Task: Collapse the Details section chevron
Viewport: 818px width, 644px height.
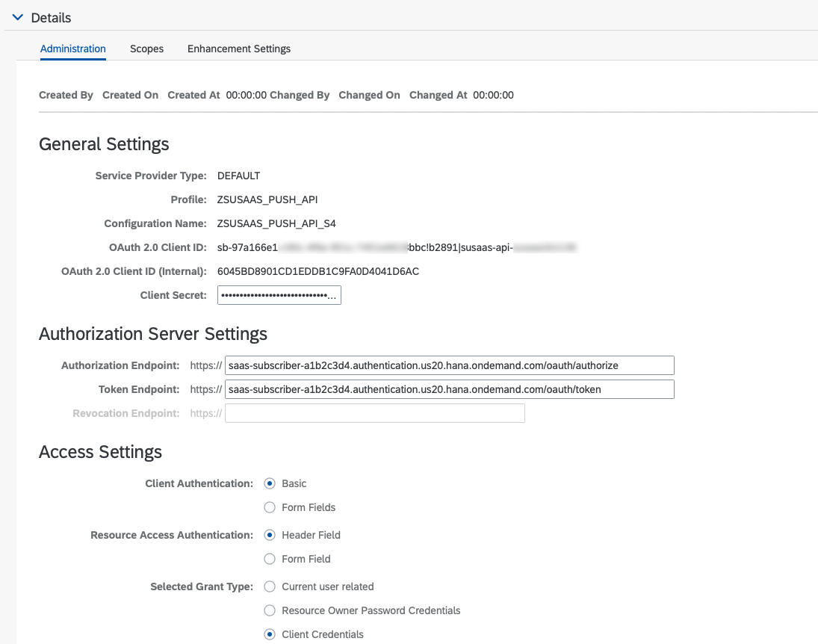Action: 18,17
